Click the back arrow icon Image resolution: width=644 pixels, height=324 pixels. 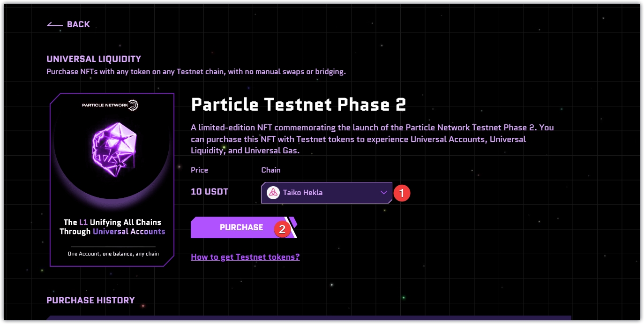(54, 25)
